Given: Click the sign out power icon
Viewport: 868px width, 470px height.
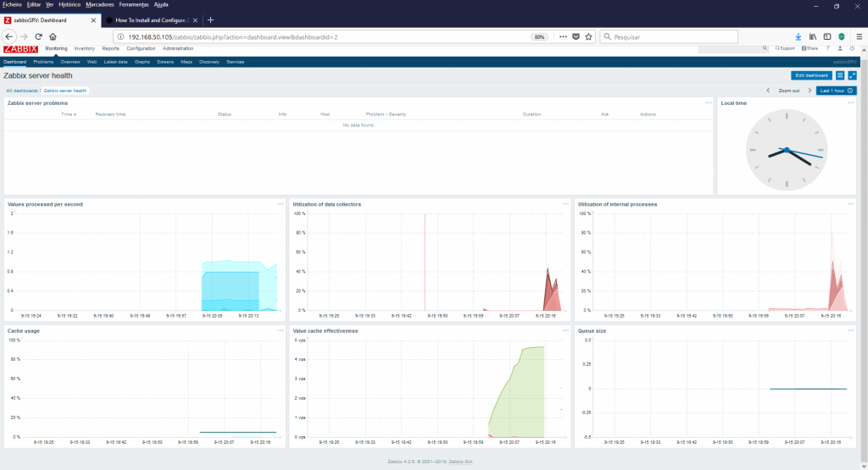Looking at the screenshot, I should pos(852,48).
